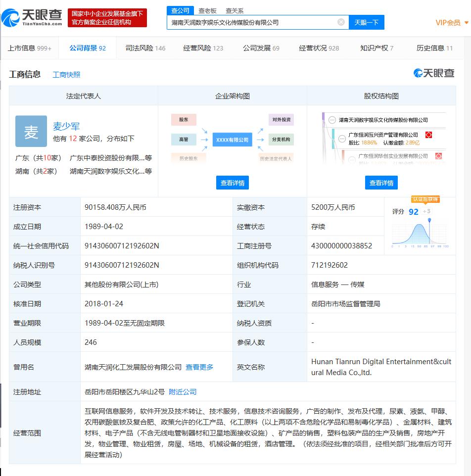Click the 国家中小企业发展基金 red banner
The width and height of the screenshot is (471, 476).
coord(107,18)
